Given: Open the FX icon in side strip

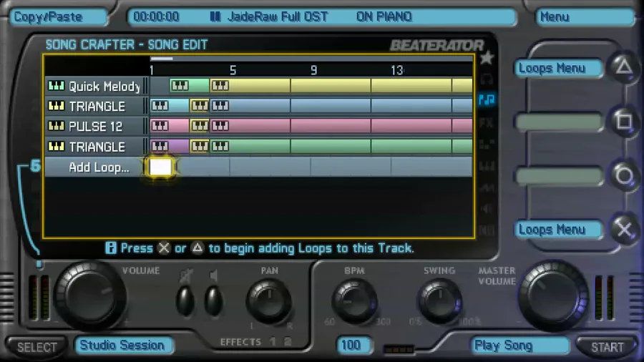Looking at the screenshot, I should [x=487, y=122].
